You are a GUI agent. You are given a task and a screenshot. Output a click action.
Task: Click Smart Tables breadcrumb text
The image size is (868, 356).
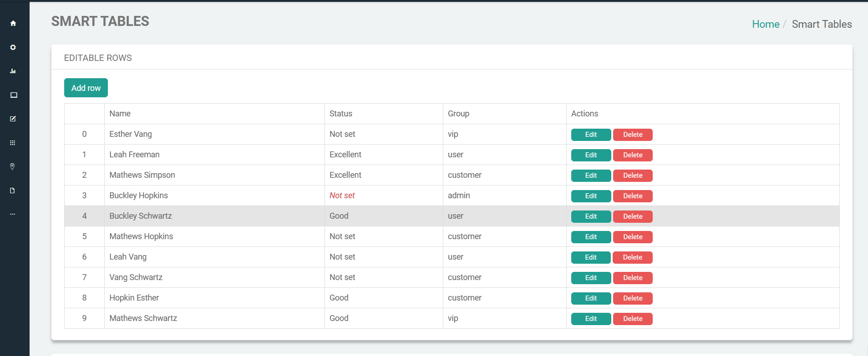coord(822,24)
